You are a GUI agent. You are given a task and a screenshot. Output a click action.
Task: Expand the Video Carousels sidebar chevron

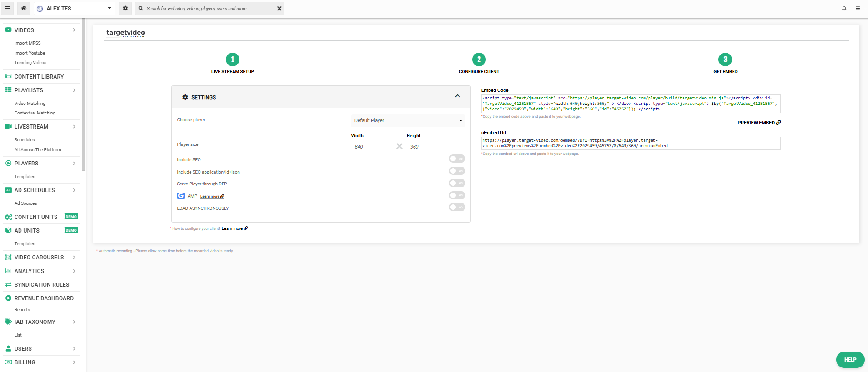tap(74, 257)
